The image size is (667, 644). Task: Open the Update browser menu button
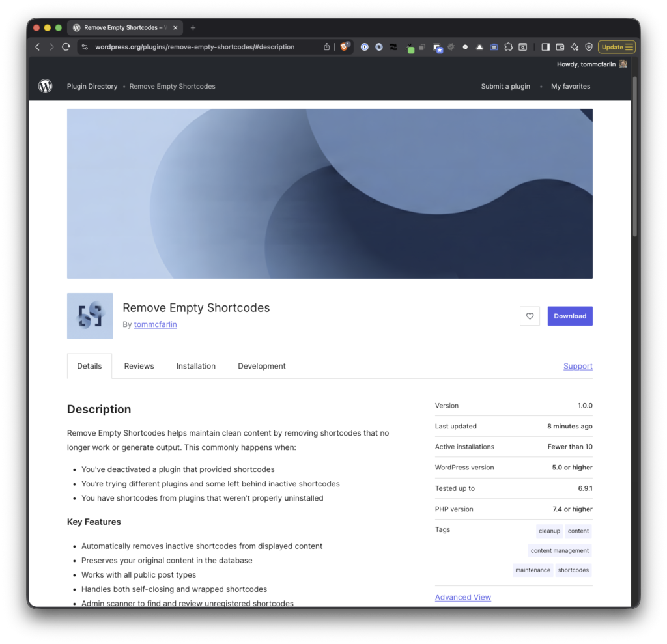(616, 47)
